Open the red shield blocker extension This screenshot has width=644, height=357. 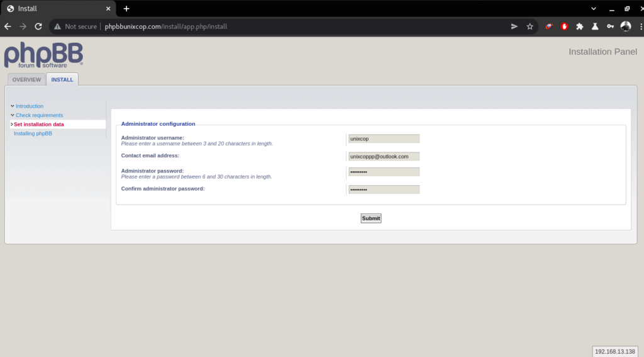tap(564, 26)
